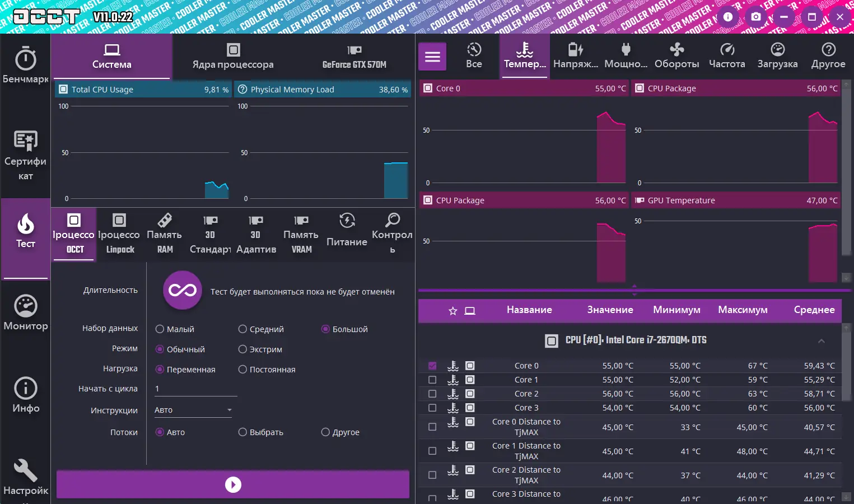The height and width of the screenshot is (504, 854).
Task: Click the graph panel scrollbar down arrow
Action: point(846,278)
